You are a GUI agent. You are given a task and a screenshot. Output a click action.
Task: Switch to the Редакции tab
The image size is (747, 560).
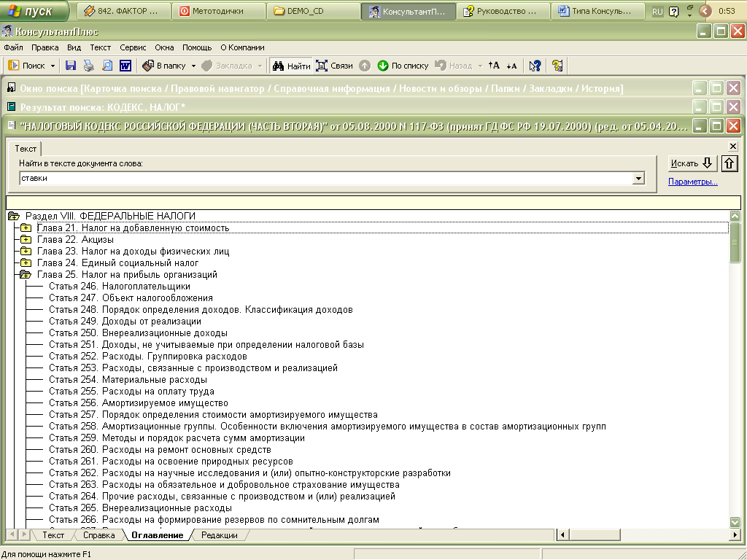[x=219, y=535]
